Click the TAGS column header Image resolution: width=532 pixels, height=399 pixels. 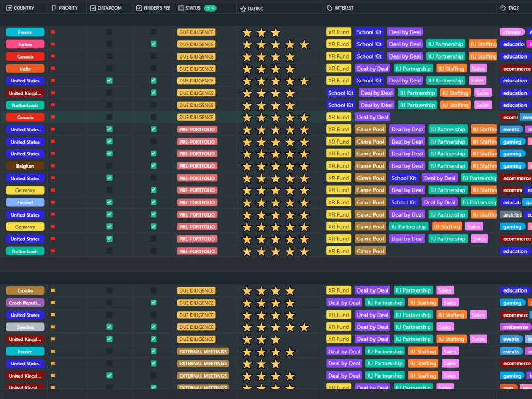tap(514, 8)
